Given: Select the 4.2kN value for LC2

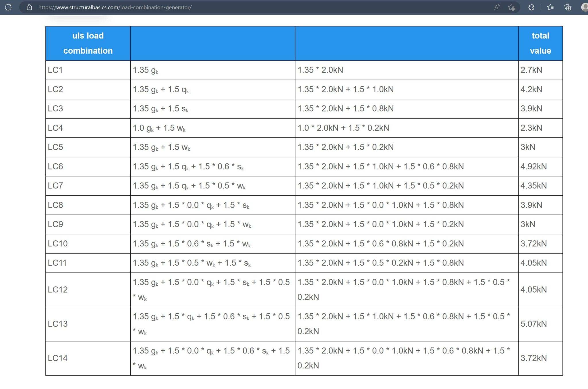Looking at the screenshot, I should pos(531,89).
